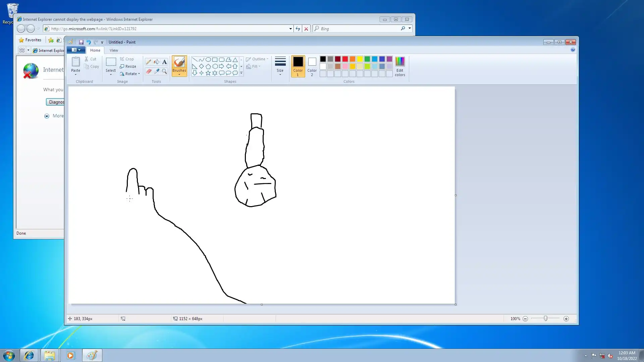Expand the Rotate dropdown
The height and width of the screenshot is (362, 644).
pos(130,74)
